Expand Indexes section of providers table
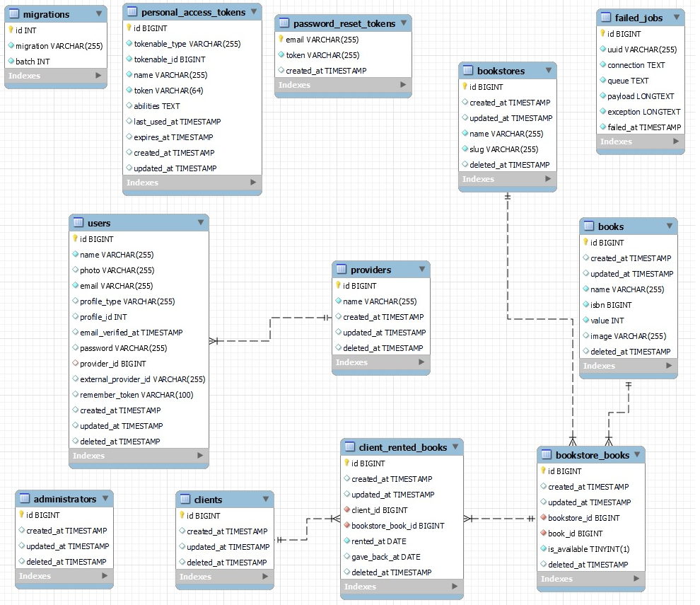 421,362
